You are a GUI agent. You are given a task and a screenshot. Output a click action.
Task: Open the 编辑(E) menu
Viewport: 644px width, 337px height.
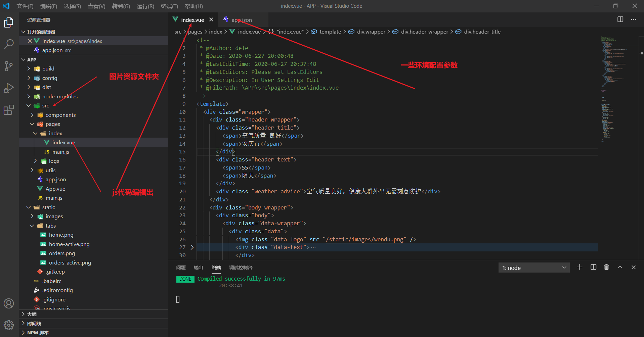[49, 6]
